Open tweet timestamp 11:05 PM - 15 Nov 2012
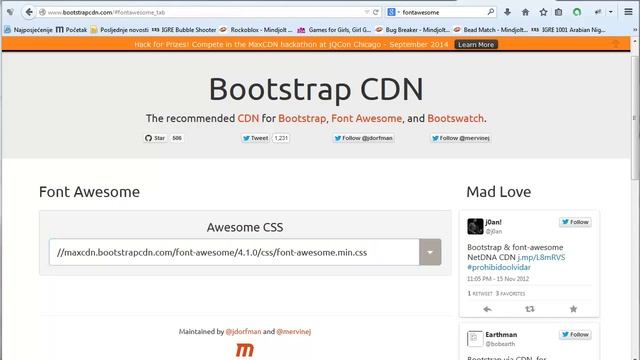The image size is (640, 360). click(498, 279)
